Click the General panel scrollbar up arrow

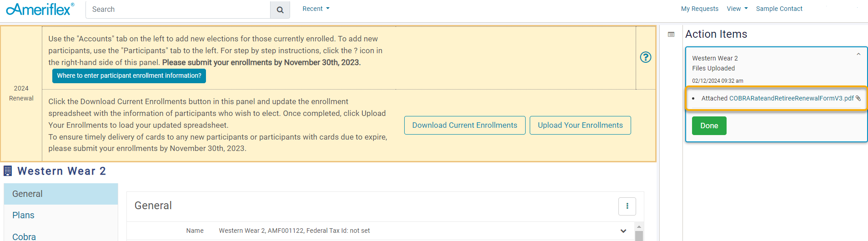click(639, 226)
